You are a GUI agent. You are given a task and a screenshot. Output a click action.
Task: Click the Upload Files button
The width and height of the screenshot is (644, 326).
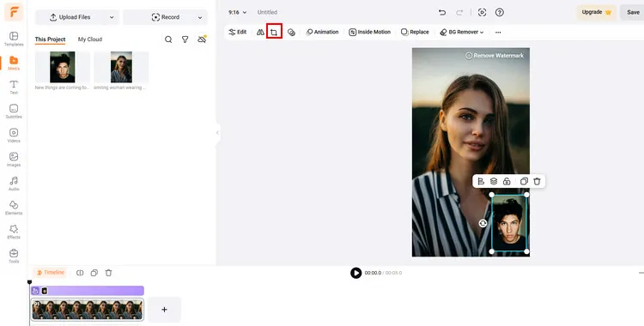click(x=70, y=17)
